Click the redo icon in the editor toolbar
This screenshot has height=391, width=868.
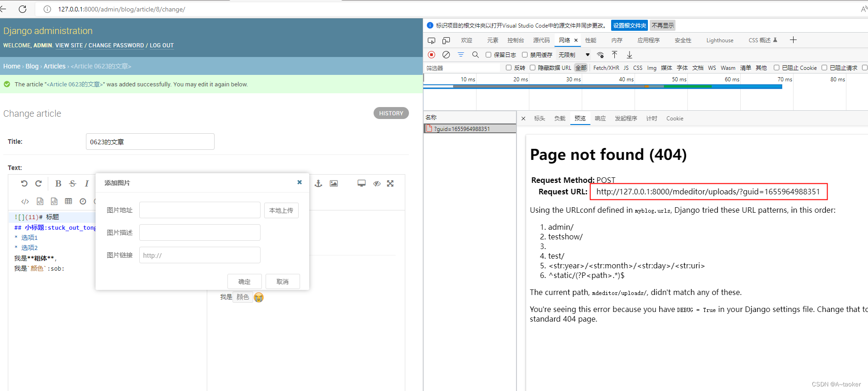point(39,183)
